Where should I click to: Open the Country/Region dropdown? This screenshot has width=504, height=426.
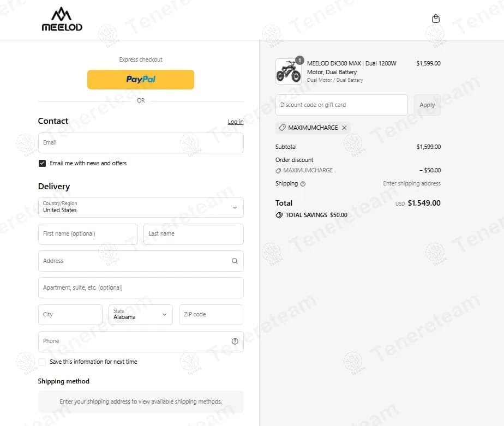point(141,207)
